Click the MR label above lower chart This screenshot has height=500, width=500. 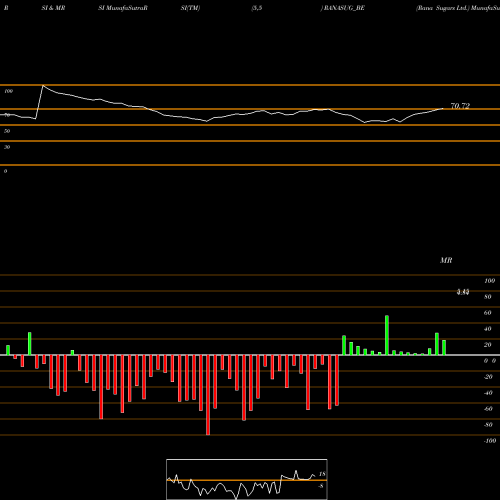[446, 260]
